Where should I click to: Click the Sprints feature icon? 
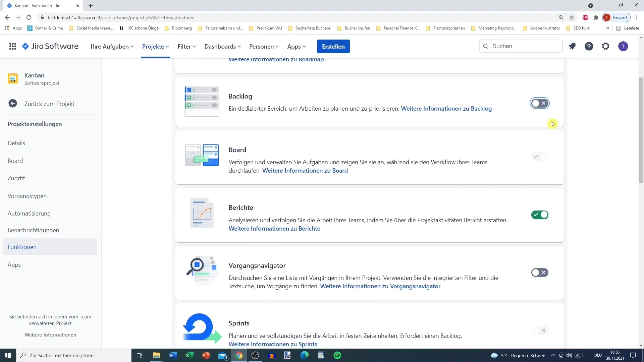pyautogui.click(x=201, y=329)
